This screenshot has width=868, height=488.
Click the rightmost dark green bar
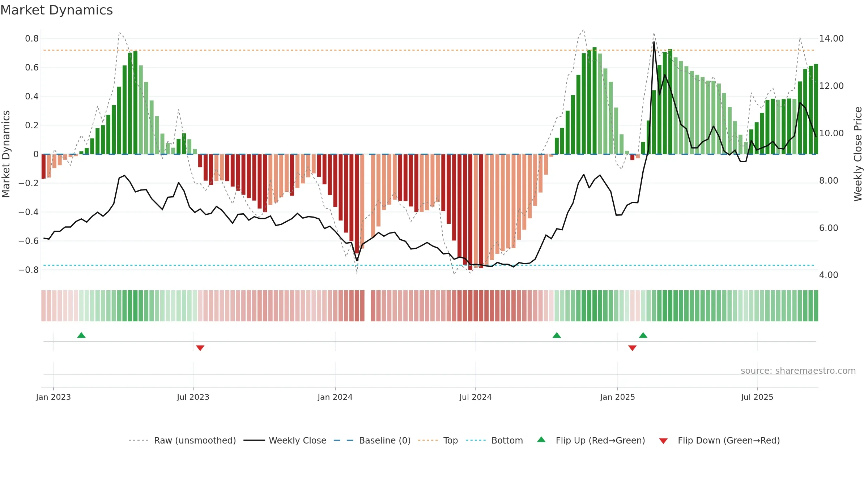816,109
